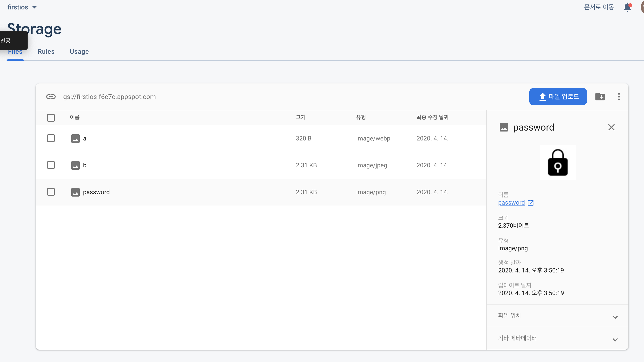This screenshot has width=644, height=362.
Task: Click the 유형 column header
Action: click(x=361, y=117)
